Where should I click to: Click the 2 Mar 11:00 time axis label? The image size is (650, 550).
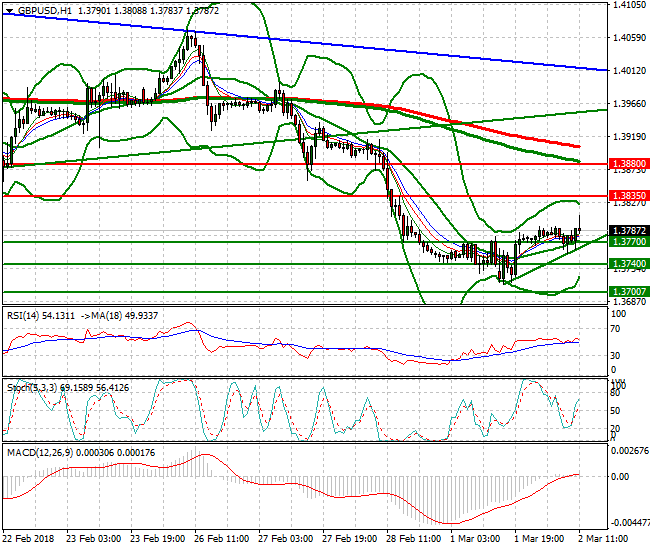(x=603, y=539)
